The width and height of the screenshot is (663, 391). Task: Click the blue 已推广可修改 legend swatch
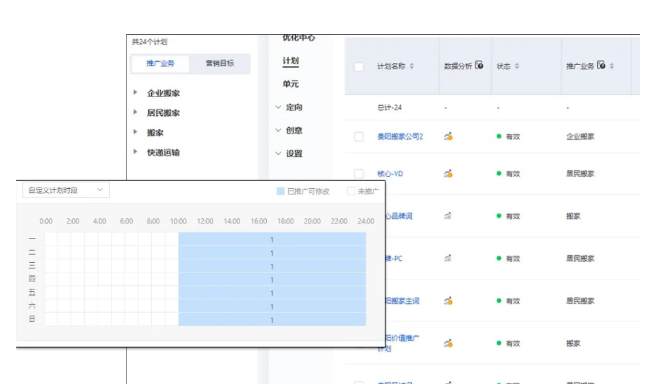[x=280, y=191]
